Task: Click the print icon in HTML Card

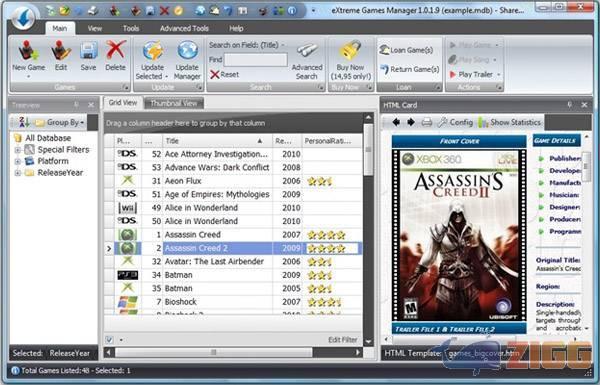Action: coord(427,122)
